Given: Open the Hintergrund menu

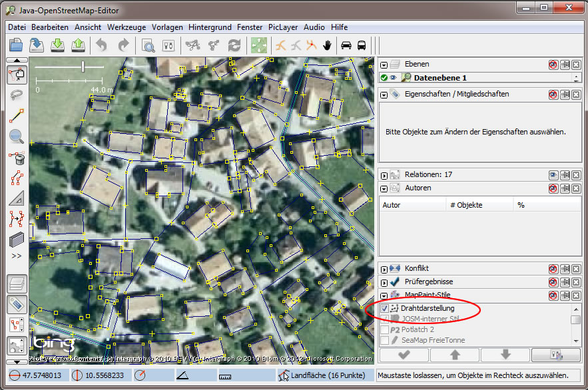Looking at the screenshot, I should pyautogui.click(x=210, y=27).
